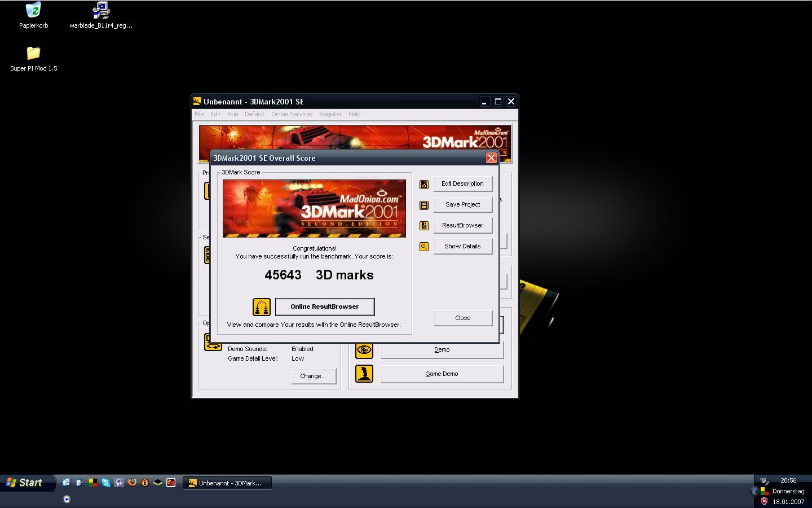This screenshot has width=812, height=508.
Task: Click the date 18.01.2007 in tray
Action: coord(788,502)
